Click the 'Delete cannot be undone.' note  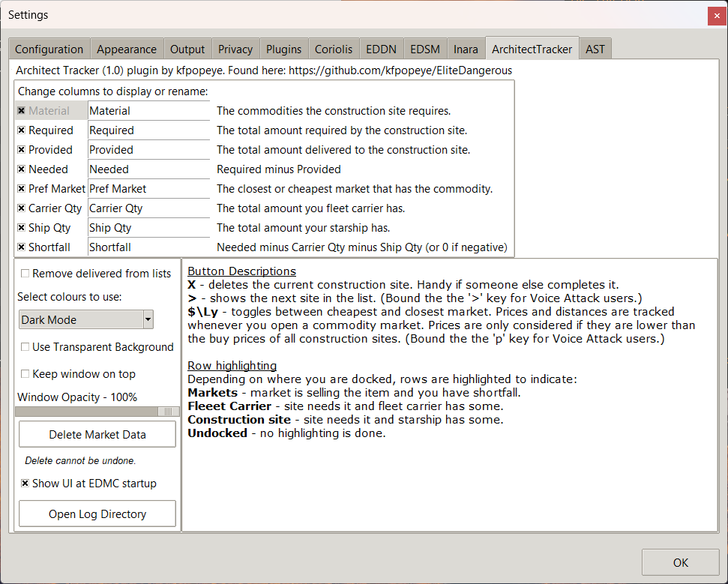80,460
